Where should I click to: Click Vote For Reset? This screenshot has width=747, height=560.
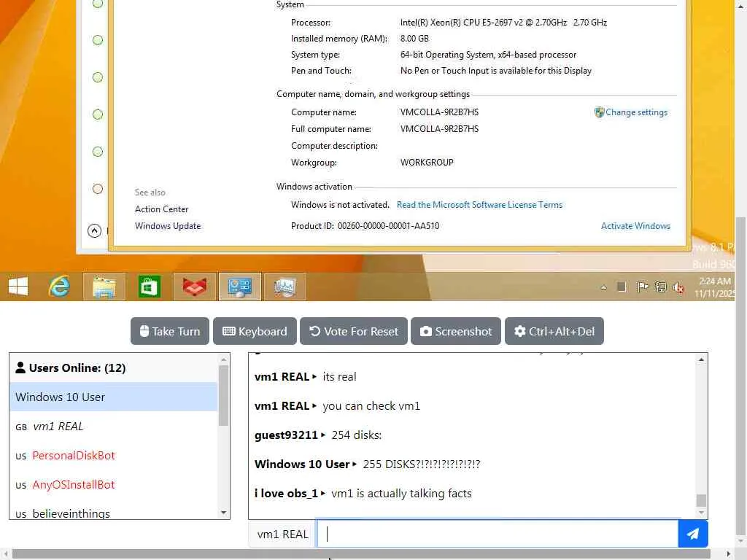354,331
